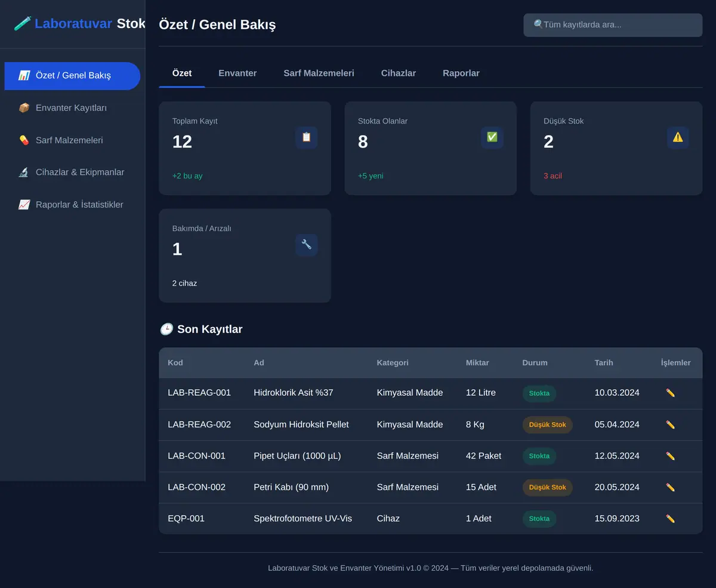
Task: Click the magnifier icon in the search box
Action: (x=538, y=24)
